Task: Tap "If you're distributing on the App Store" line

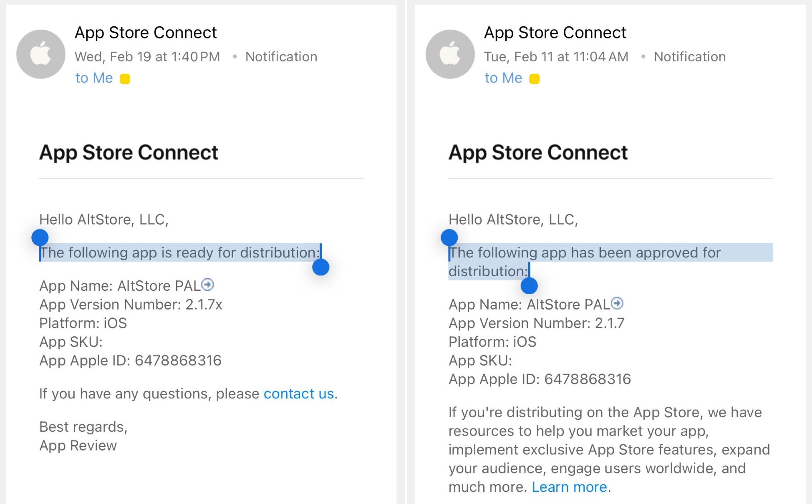Action: click(x=605, y=412)
